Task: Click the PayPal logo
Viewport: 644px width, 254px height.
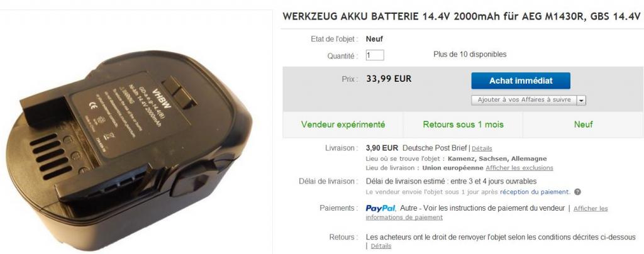Action: (x=380, y=209)
